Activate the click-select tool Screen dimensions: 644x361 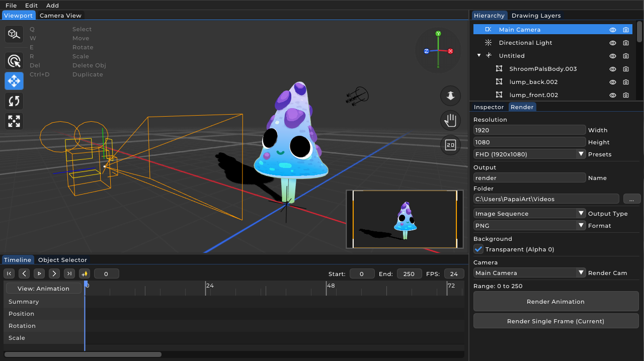(x=14, y=60)
